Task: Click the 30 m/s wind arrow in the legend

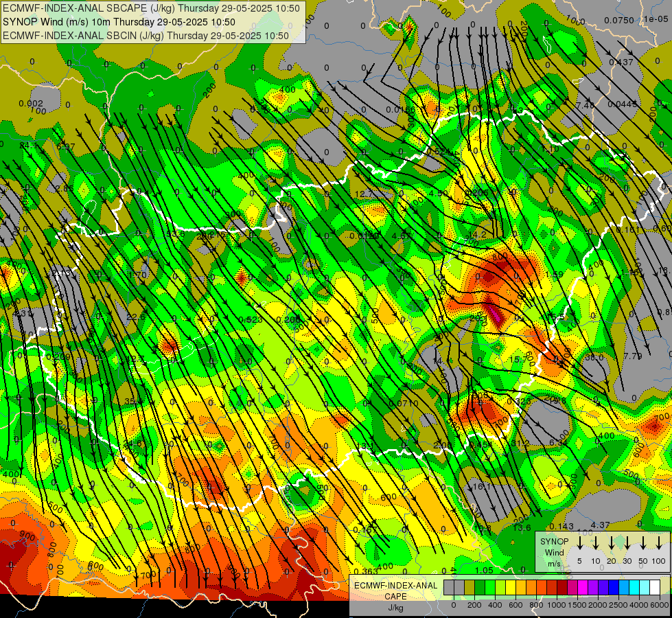Action: pyautogui.click(x=627, y=543)
